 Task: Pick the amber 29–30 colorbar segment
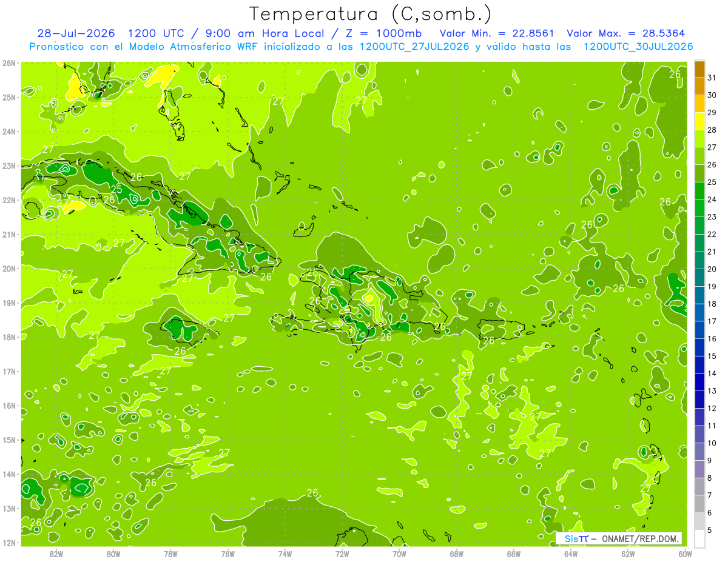(x=699, y=104)
